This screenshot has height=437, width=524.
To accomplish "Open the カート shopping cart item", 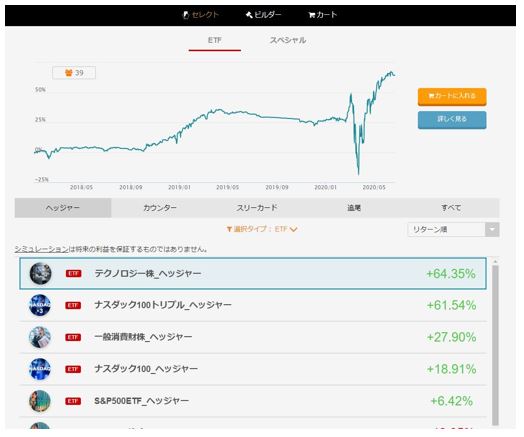I will (322, 15).
